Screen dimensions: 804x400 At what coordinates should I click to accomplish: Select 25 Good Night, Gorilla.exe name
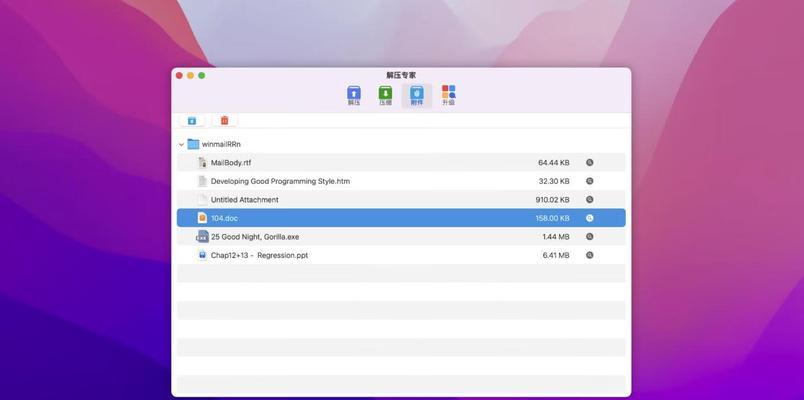point(255,237)
